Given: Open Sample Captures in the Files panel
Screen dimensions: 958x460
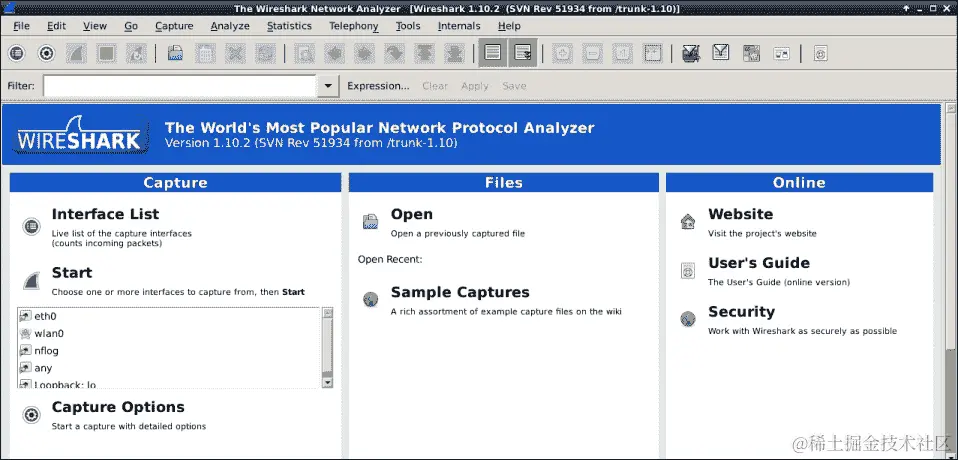Looking at the screenshot, I should point(460,292).
